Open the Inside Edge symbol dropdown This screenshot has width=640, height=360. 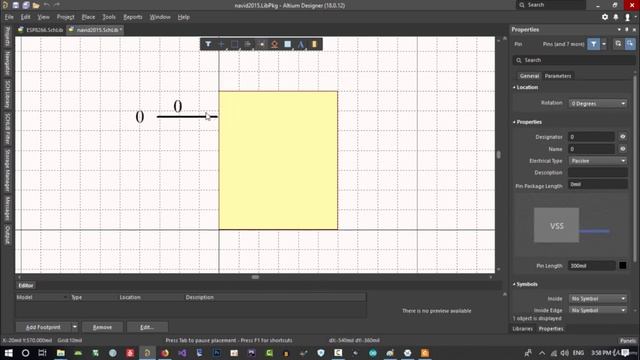pos(598,310)
